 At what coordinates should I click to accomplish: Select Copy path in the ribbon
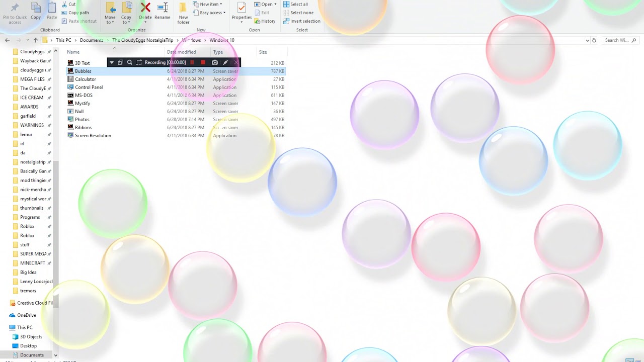tap(75, 13)
